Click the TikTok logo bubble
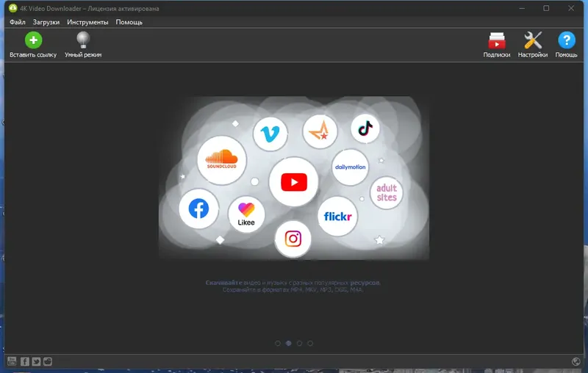588x373 pixels. click(x=365, y=128)
